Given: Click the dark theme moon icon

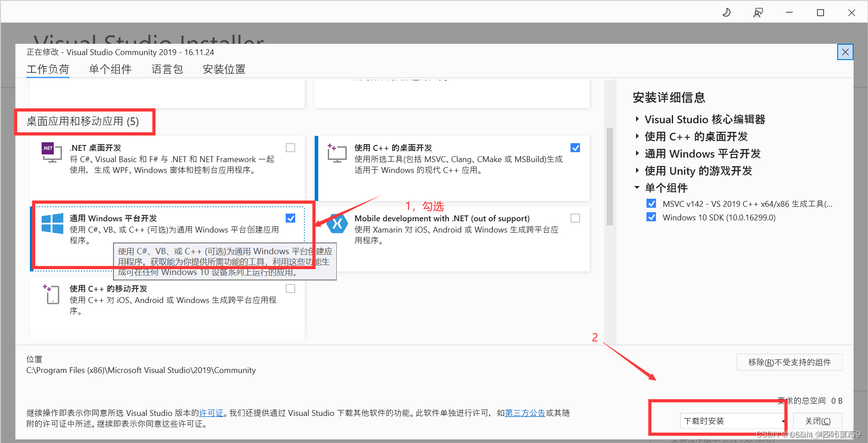Looking at the screenshot, I should (x=726, y=12).
